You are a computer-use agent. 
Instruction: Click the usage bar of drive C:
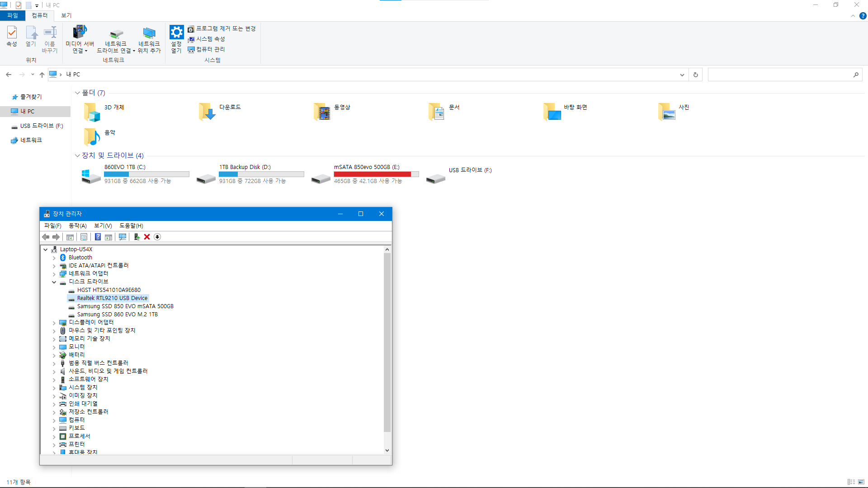146,174
